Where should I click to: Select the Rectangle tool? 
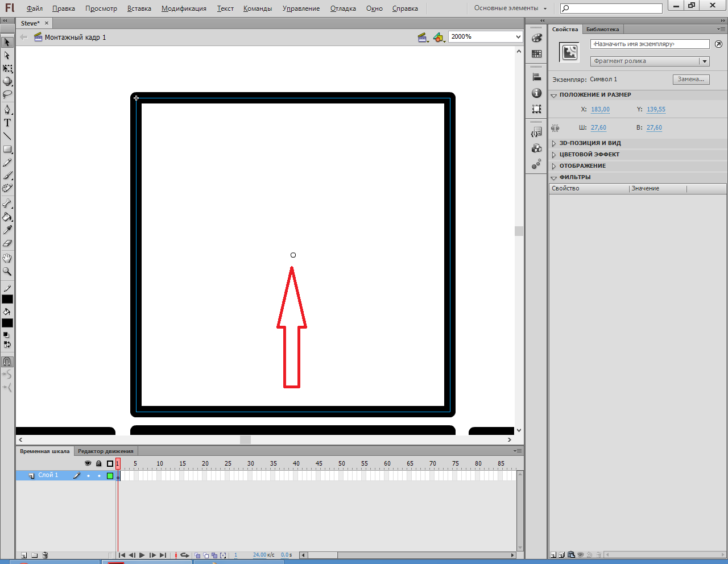tap(7, 149)
